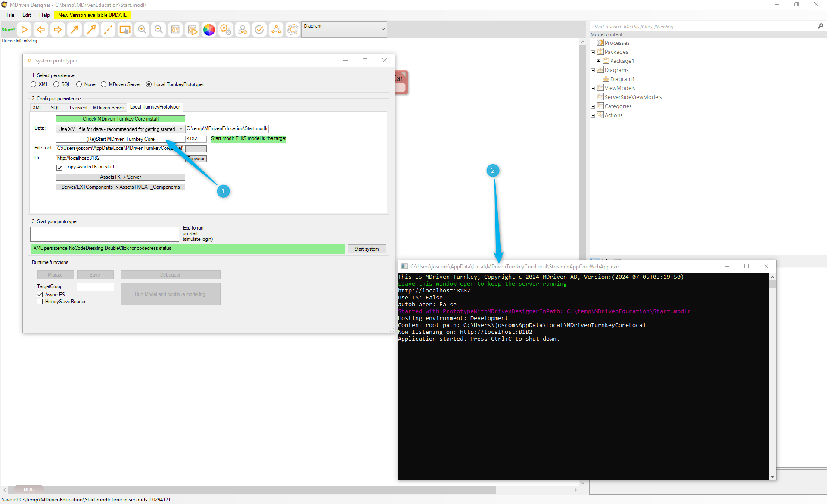Switch to the SQL configuration tab
827x504 pixels.
(x=55, y=108)
